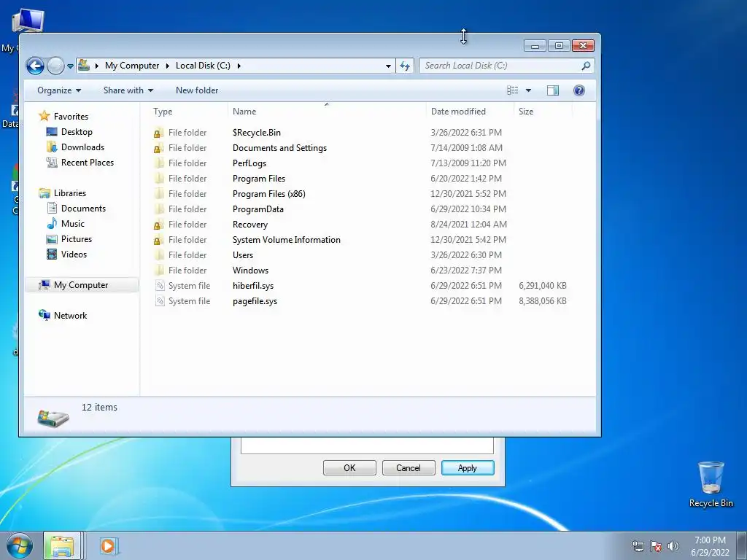Select Favorites in the navigation pane

click(71, 116)
